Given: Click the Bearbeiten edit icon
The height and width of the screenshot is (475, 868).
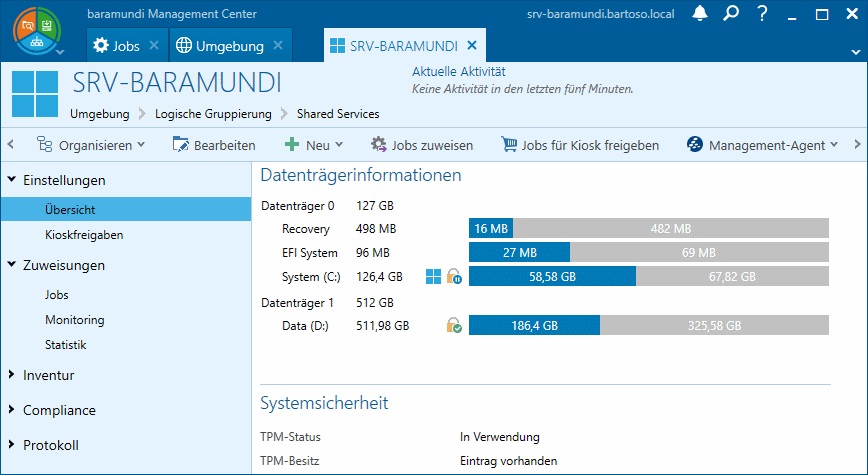Looking at the screenshot, I should tap(180, 144).
